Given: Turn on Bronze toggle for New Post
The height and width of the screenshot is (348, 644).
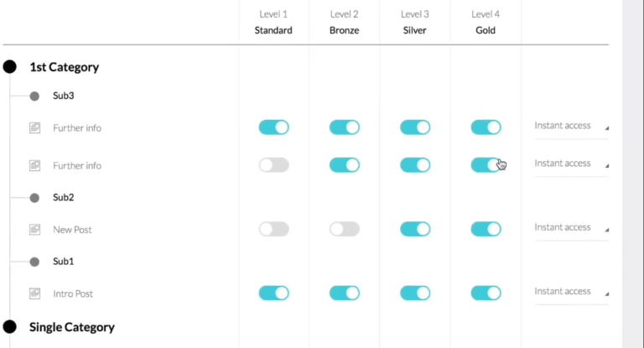Looking at the screenshot, I should click(344, 229).
